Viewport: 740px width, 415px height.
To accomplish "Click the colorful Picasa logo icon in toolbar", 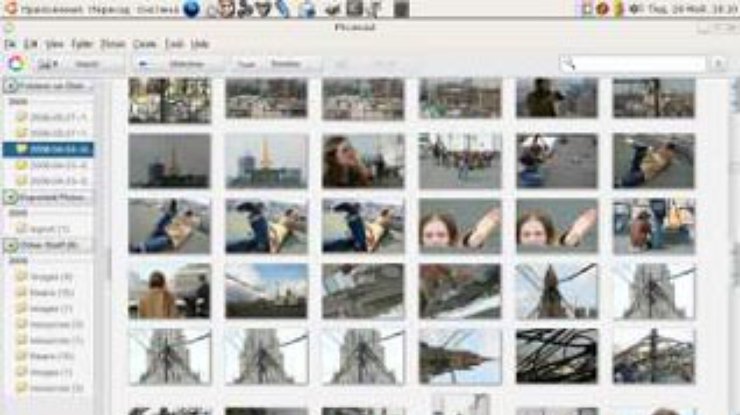I will 16,64.
